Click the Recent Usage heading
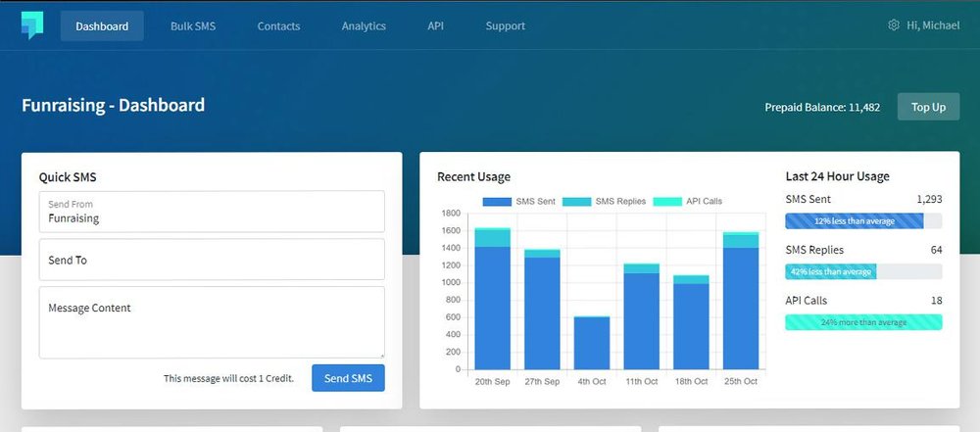Viewport: 980px width, 432px height. (473, 176)
